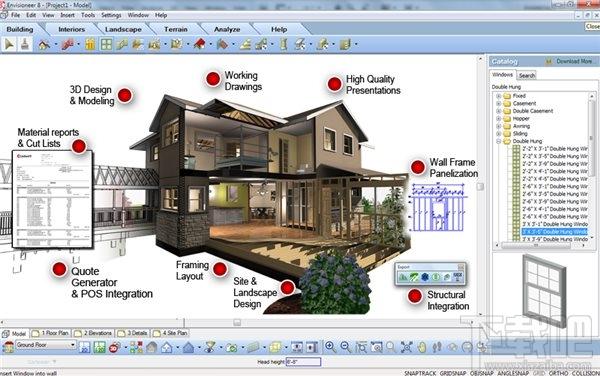Open the Analyze tab
The width and height of the screenshot is (600, 376).
[x=227, y=29]
